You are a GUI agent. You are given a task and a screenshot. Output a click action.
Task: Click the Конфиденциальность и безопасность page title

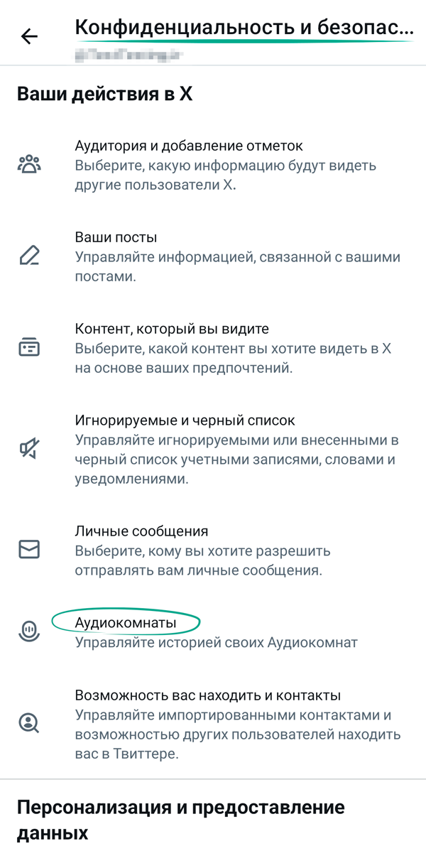(x=244, y=29)
